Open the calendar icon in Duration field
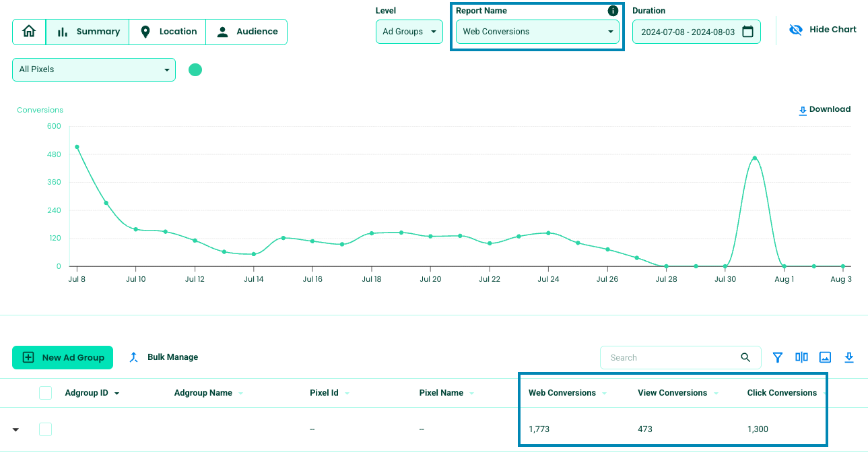This screenshot has width=868, height=459. point(747,32)
